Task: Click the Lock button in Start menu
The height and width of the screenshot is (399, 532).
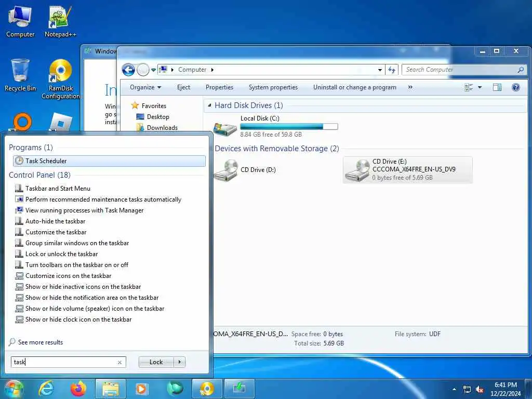Action: pyautogui.click(x=156, y=362)
